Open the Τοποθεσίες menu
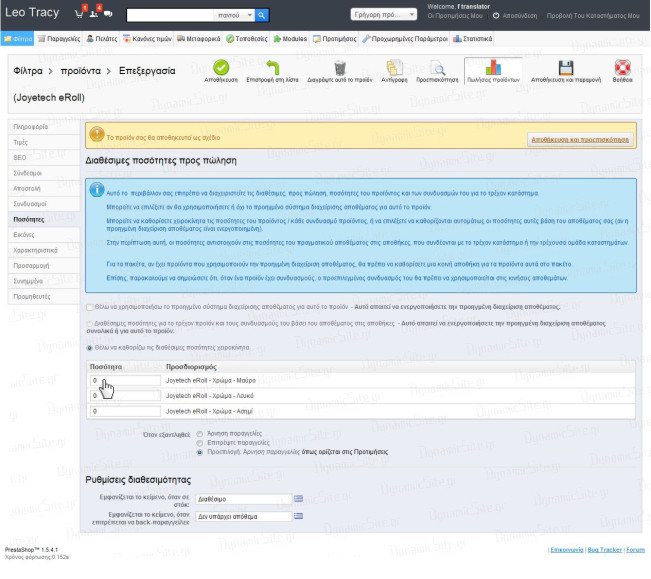Image resolution: width=651 pixels, height=579 pixels. click(247, 39)
